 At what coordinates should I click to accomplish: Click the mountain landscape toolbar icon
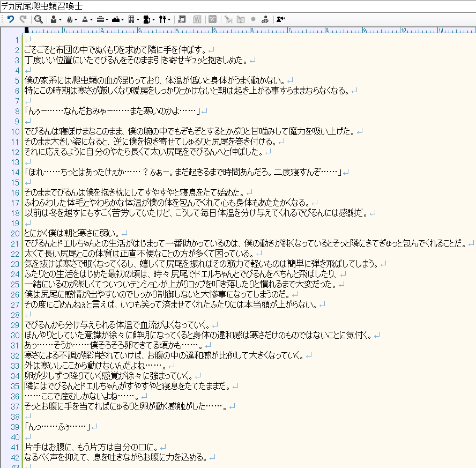116,19
